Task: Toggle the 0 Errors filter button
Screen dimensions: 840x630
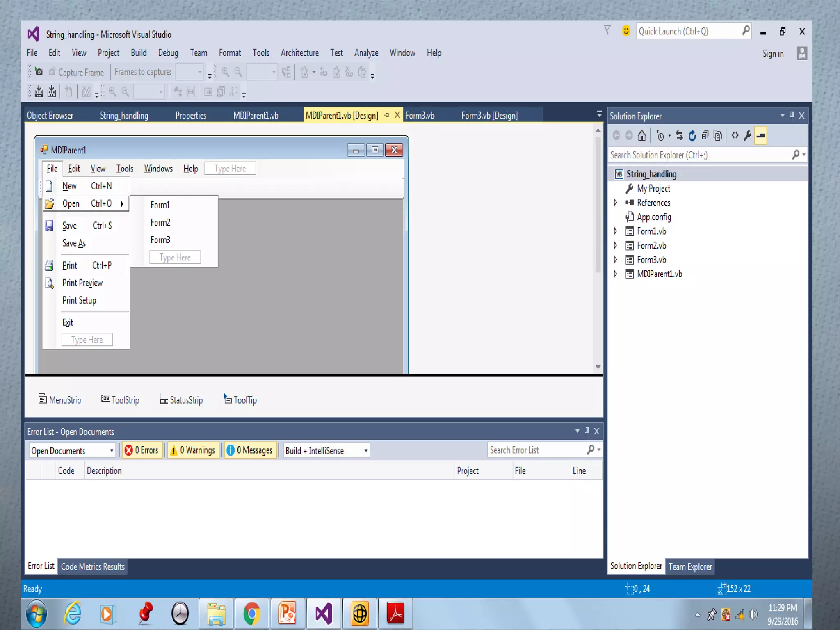Action: click(142, 450)
